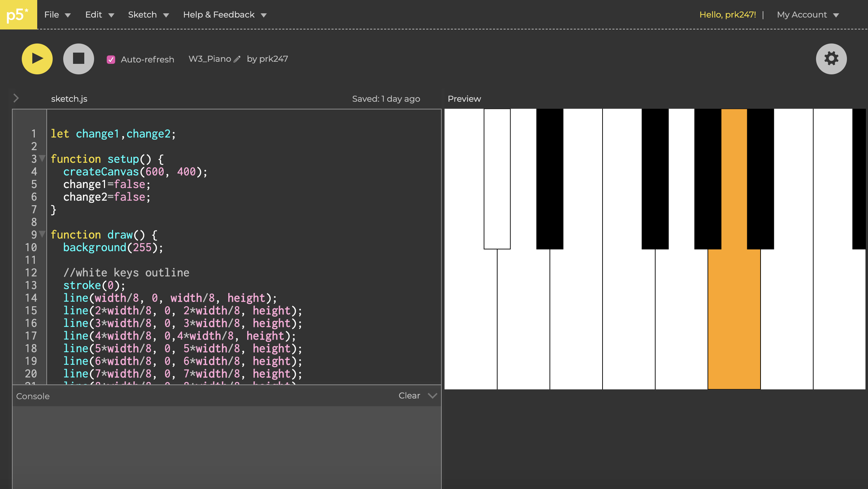Click inside the empty console output area
Image resolution: width=868 pixels, height=489 pixels.
coord(227,447)
